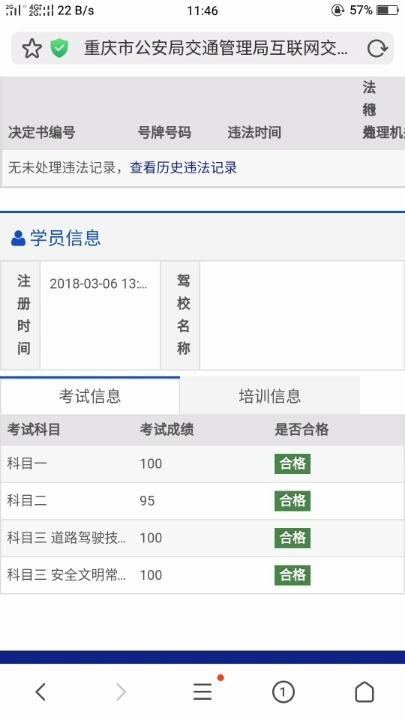Select the 科目三 道路驾驶技 row

pyautogui.click(x=202, y=538)
